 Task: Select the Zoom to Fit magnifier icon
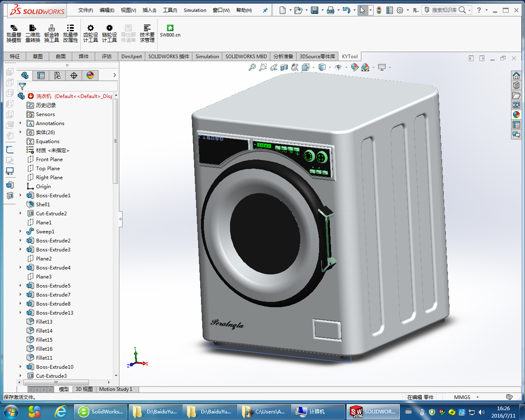(252, 67)
